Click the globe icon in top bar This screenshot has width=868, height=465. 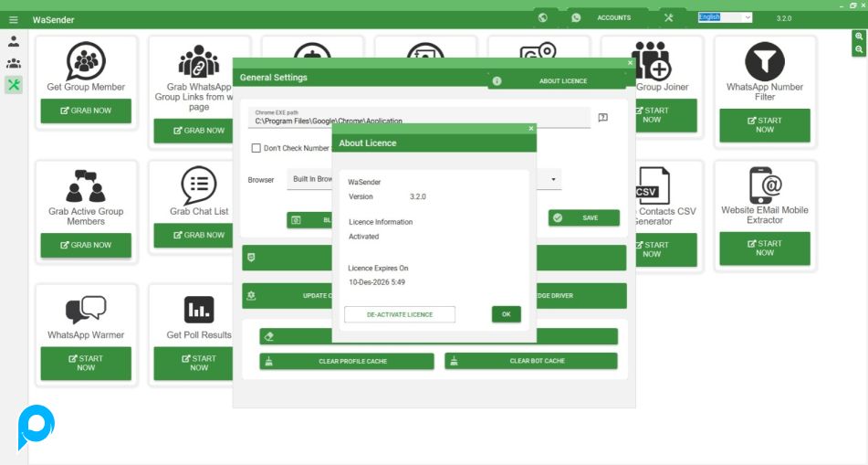tap(542, 17)
